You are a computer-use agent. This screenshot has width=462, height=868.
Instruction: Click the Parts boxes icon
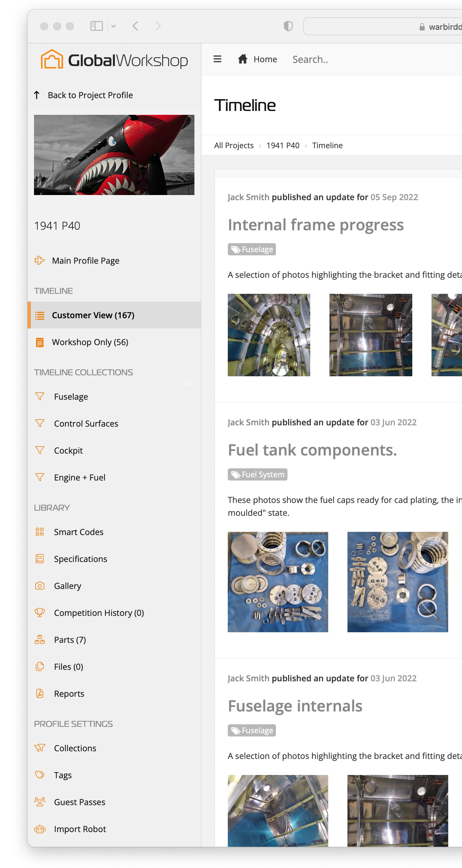tap(40, 640)
